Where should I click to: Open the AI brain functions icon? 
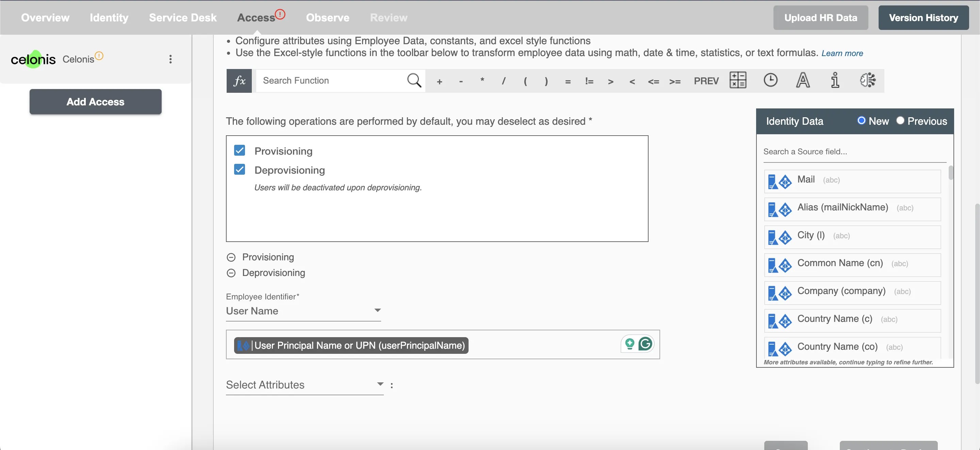(868, 80)
